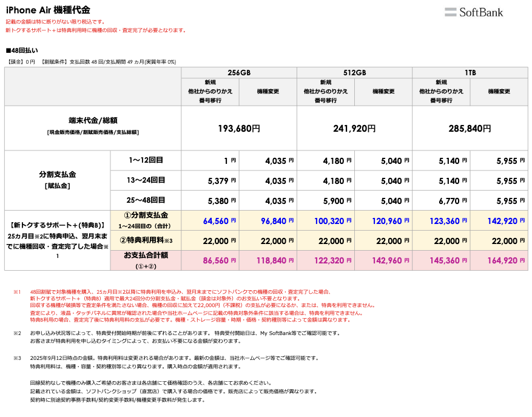Viewport: 532px width, 417px height.
Task: Click the pink "118,840円" total
Action: pos(275,260)
